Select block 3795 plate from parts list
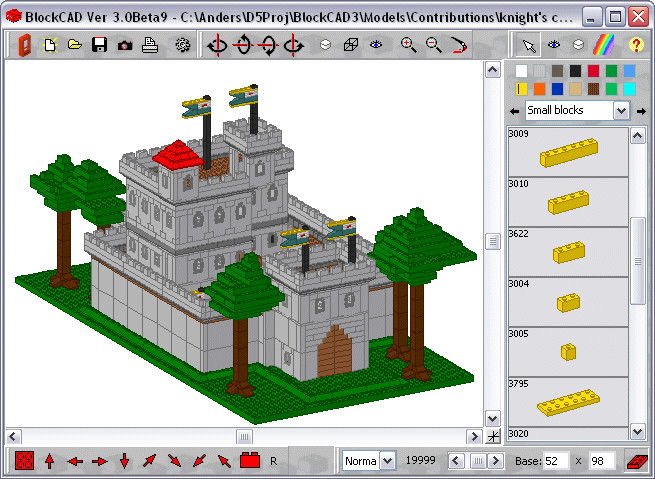The width and height of the screenshot is (655, 479). click(568, 402)
